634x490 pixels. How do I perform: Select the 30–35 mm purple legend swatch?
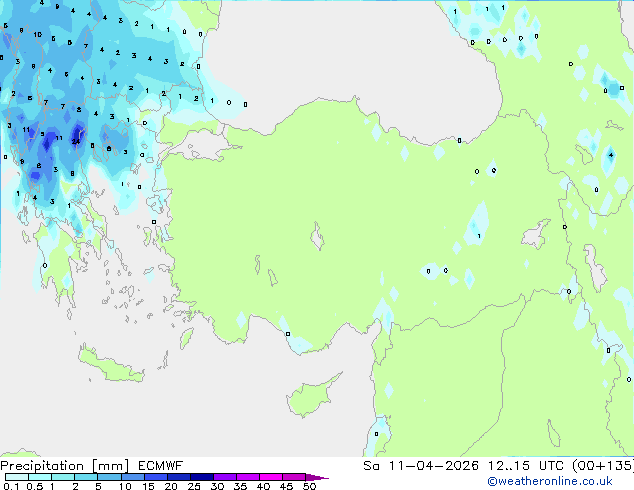pos(225,477)
